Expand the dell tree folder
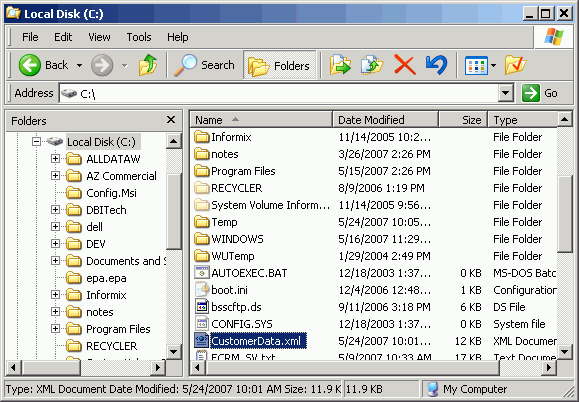 click(x=55, y=227)
